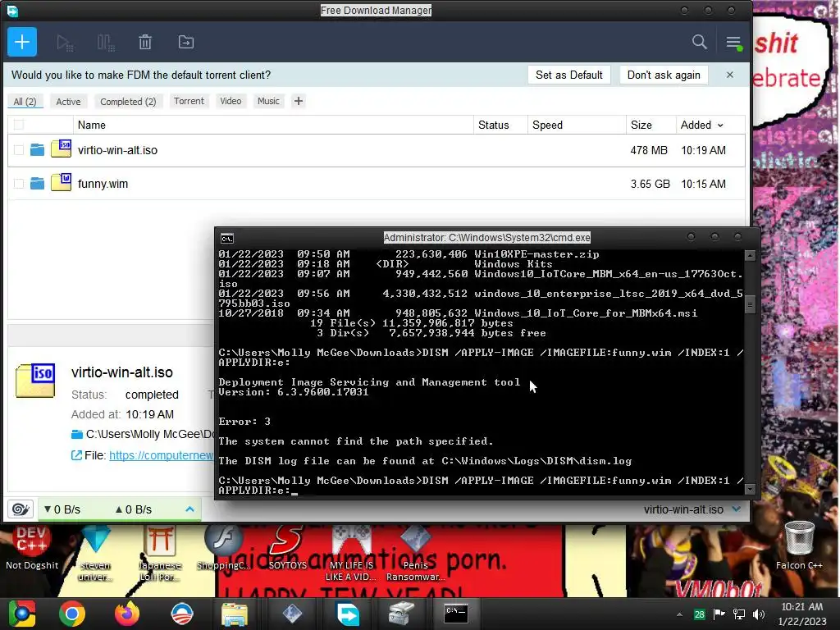Click the large ISO icon in details panel
The width and height of the screenshot is (840, 630).
[35, 381]
